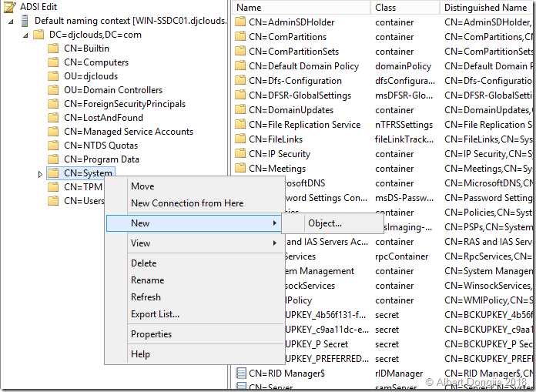536x392 pixels.
Task: Open the View submenu arrow
Action: (x=274, y=243)
